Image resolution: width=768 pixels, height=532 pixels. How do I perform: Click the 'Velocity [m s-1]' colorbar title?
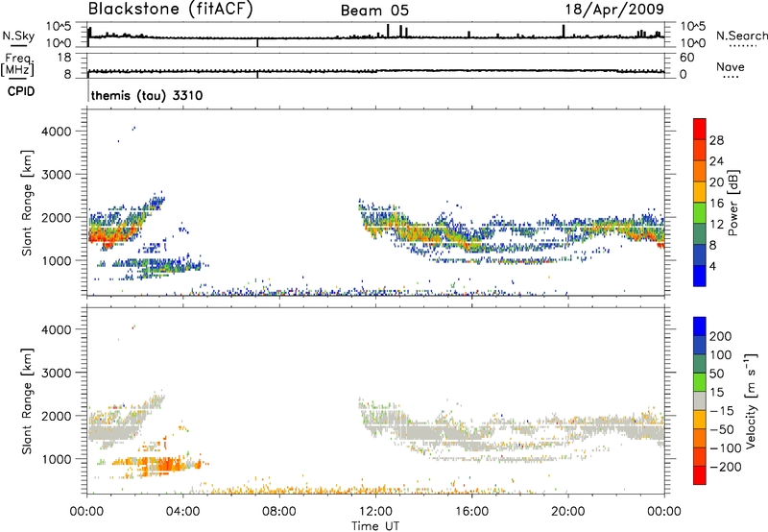click(751, 400)
